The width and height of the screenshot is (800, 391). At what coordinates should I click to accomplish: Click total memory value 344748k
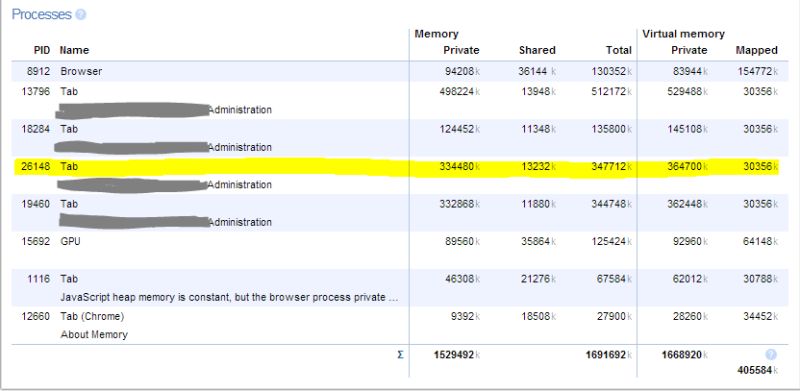click(x=612, y=204)
